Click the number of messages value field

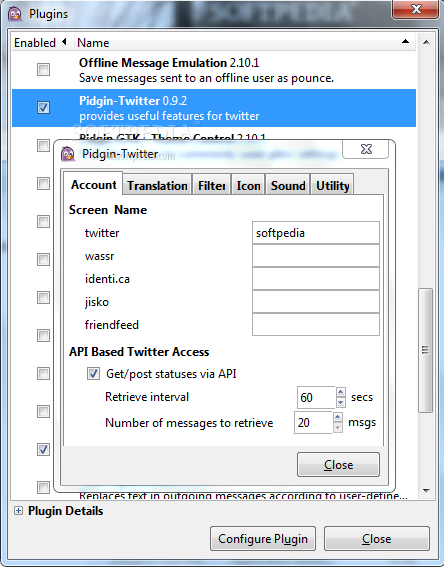[x=313, y=422]
